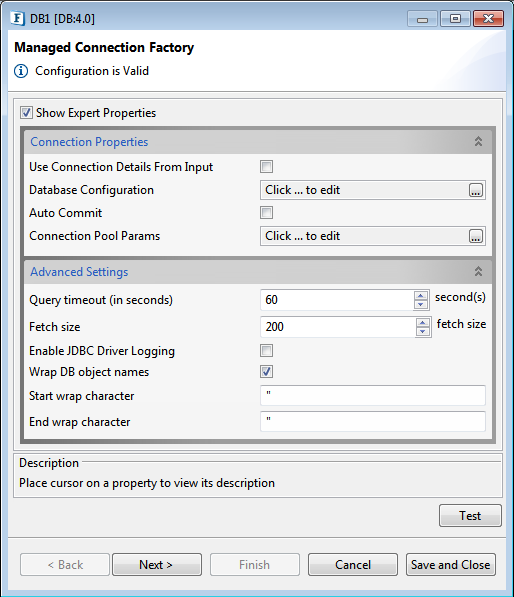514x597 pixels.
Task: Increase Fetch size with up arrow
Action: pyautogui.click(x=423, y=323)
